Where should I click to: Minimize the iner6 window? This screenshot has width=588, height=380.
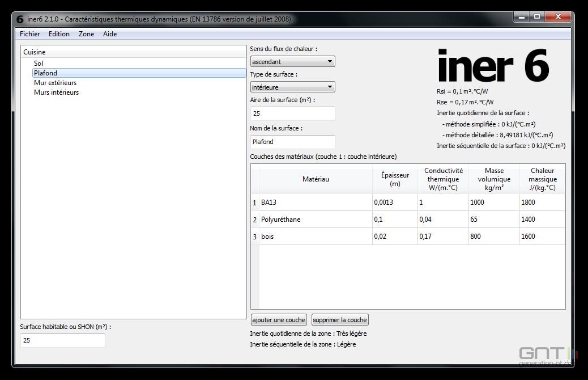point(521,16)
